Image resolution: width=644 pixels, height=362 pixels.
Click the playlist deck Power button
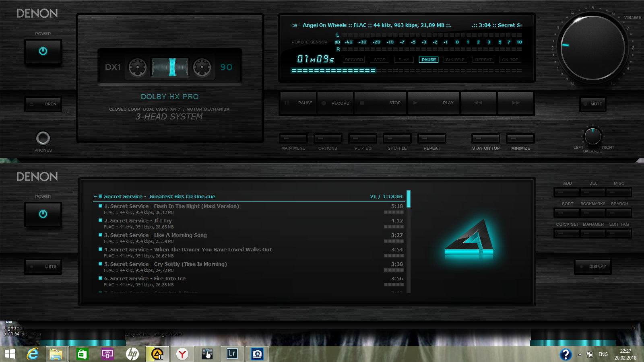pos(43,214)
